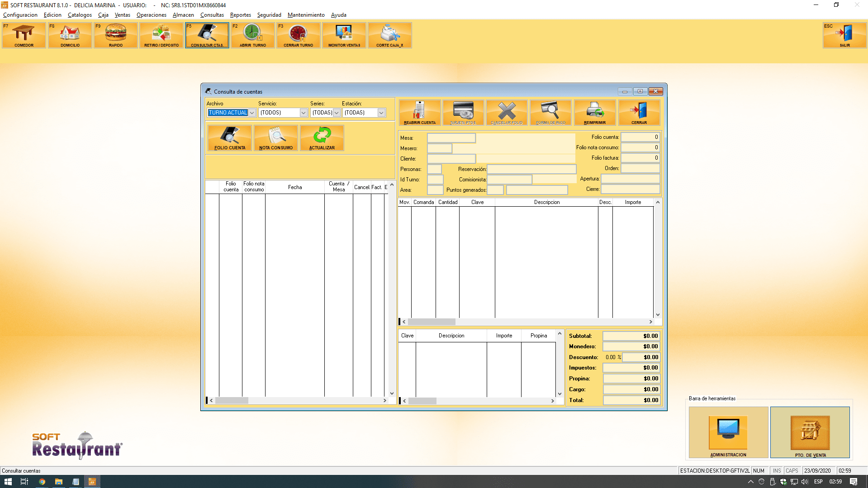
Task: Open the Catalogos menu
Action: [80, 15]
